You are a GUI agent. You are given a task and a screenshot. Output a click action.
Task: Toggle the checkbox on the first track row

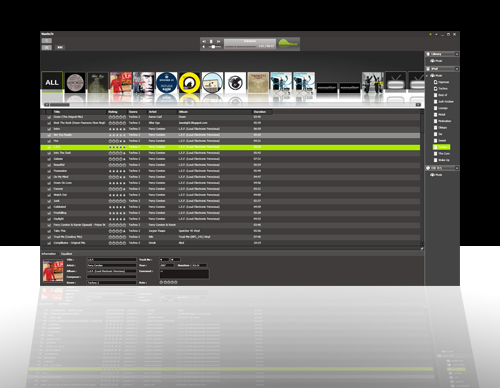(49, 117)
